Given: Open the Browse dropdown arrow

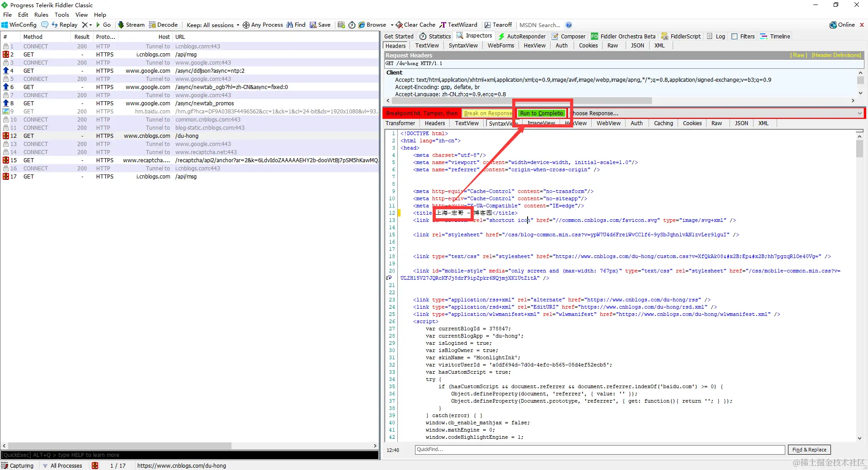Looking at the screenshot, I should click(x=392, y=25).
